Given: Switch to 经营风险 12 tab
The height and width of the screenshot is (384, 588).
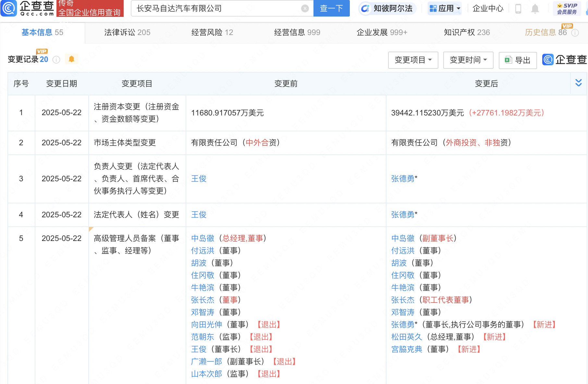Looking at the screenshot, I should pyautogui.click(x=212, y=32).
